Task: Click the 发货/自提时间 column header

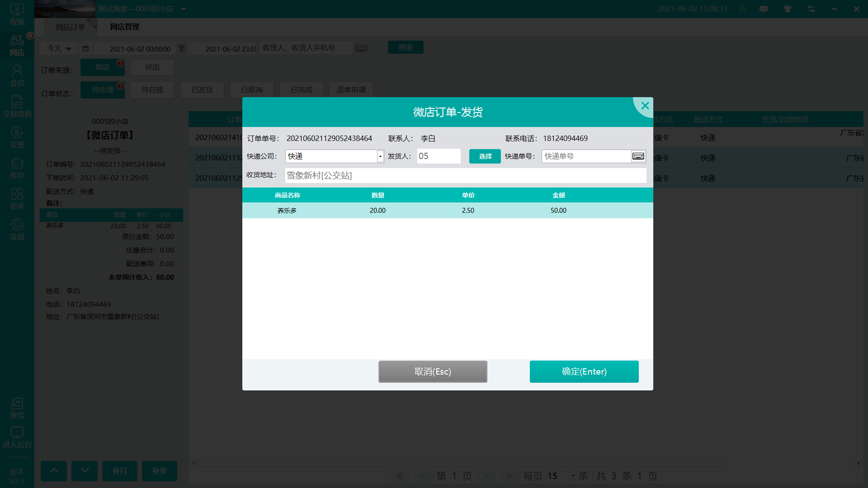Action: (x=785, y=120)
